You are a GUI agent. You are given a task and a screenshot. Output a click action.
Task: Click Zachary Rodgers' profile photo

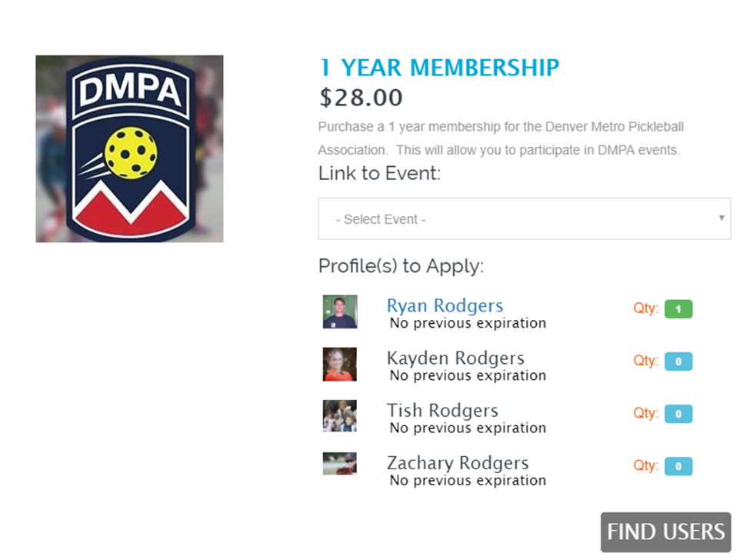340,463
